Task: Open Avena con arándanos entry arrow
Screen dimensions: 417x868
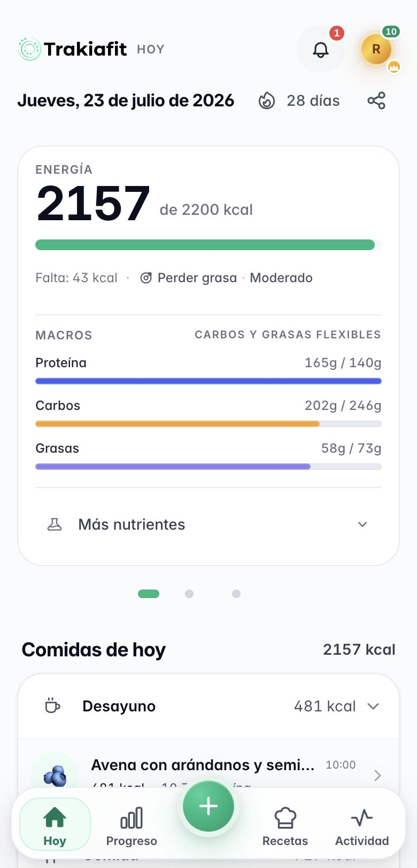Action: (377, 775)
